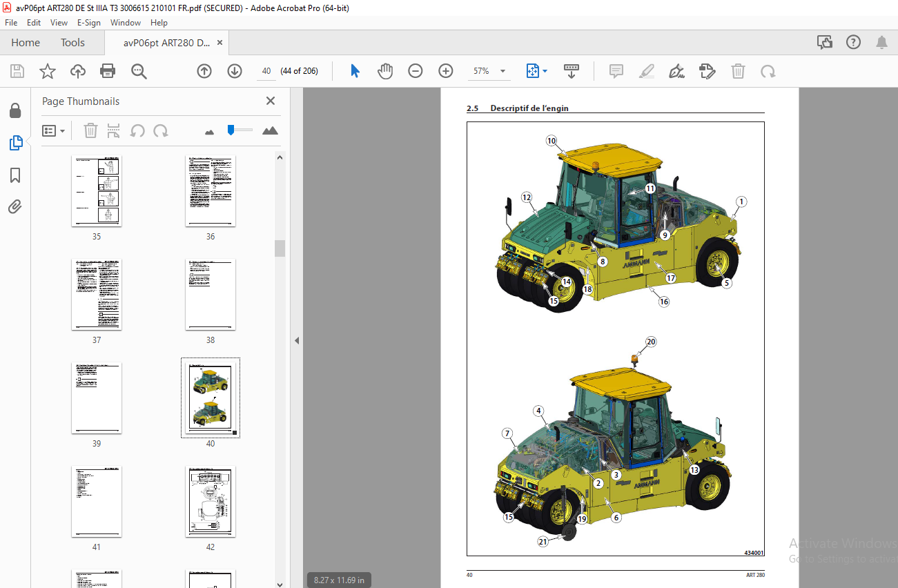This screenshot has height=588, width=898.
Task: Close the avP06pt ART280 document tab
Action: tap(220, 43)
